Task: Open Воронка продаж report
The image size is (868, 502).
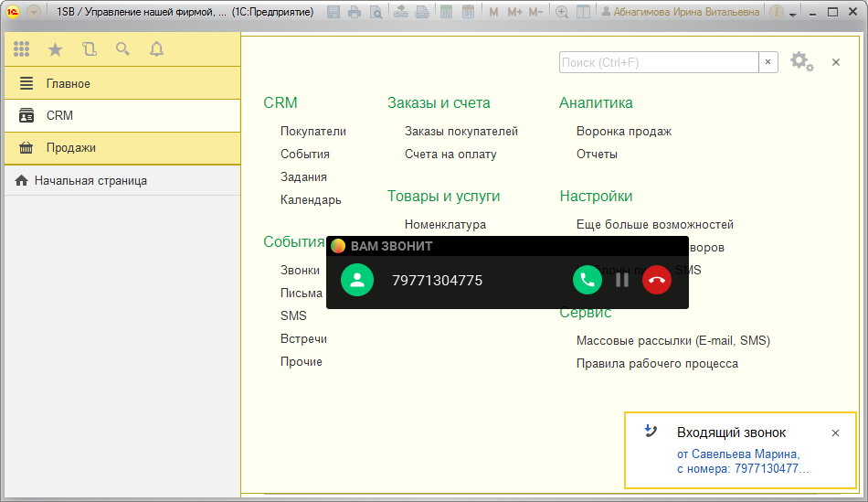Action: (x=624, y=131)
